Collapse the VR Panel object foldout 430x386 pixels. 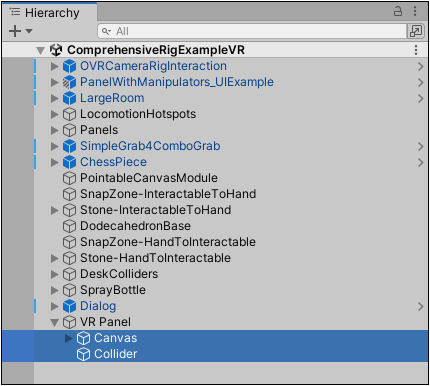(54, 322)
